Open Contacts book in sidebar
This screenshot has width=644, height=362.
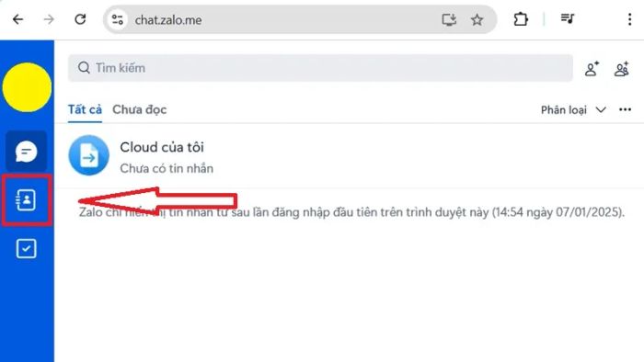tap(27, 200)
